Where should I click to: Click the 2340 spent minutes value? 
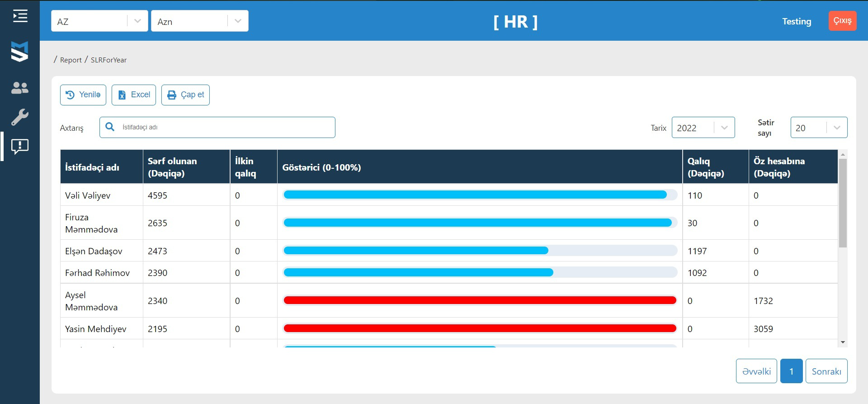(x=157, y=301)
